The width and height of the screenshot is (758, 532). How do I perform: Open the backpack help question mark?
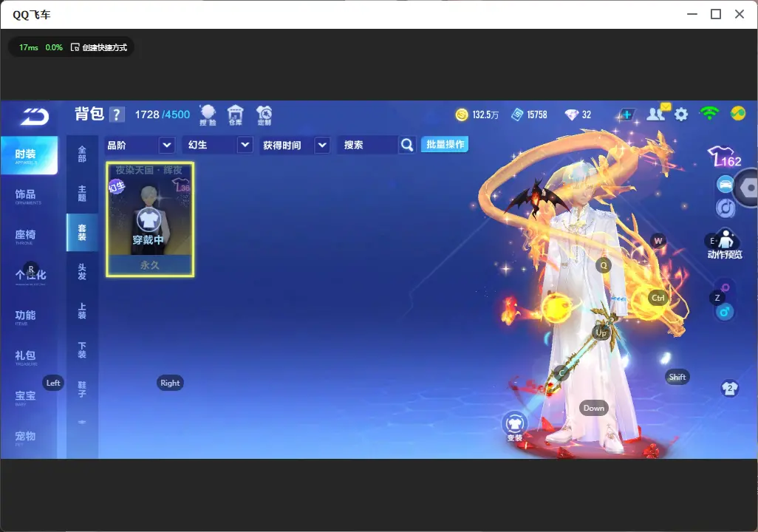117,115
